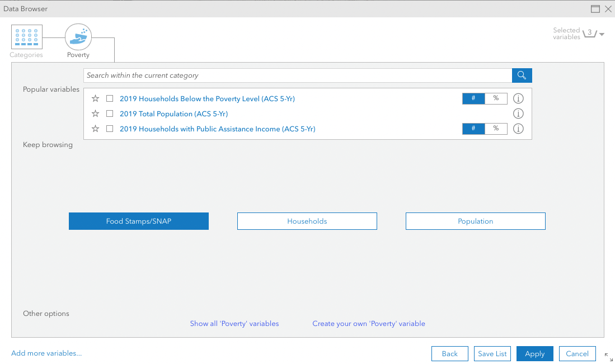
Task: Maximize the Data Browser window
Action: point(595,9)
